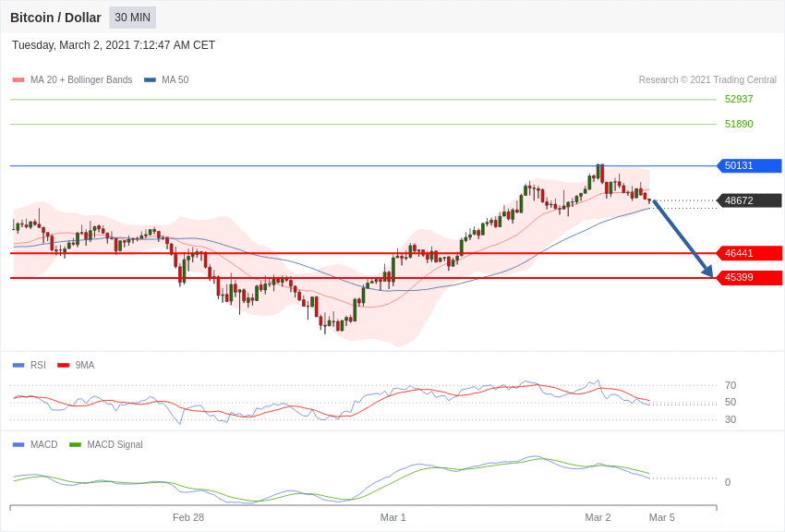Click the 9MA legend color swatch
Image resolution: width=785 pixels, height=532 pixels.
[x=64, y=366]
